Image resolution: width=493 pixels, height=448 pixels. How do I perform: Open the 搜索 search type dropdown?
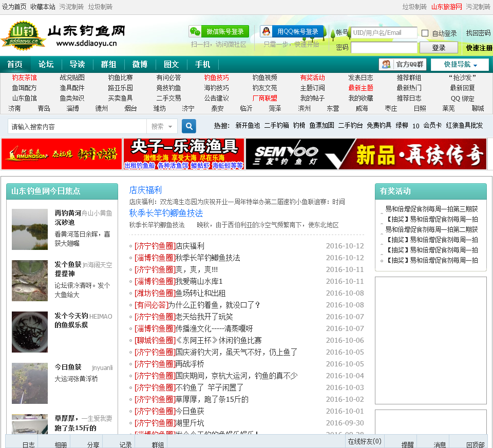pos(162,126)
